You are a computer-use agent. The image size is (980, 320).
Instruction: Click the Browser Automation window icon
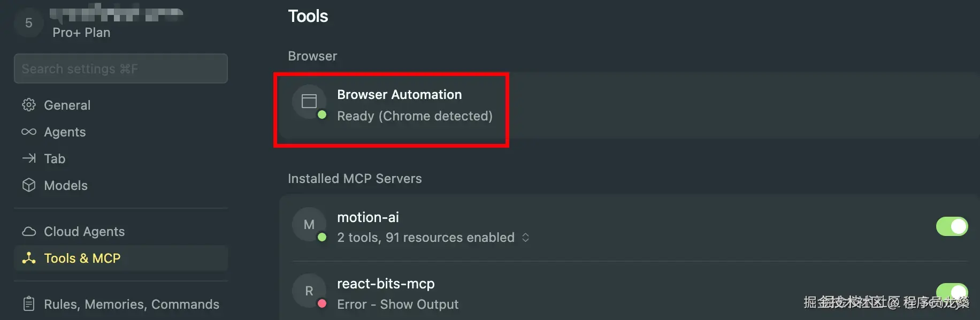click(x=309, y=101)
